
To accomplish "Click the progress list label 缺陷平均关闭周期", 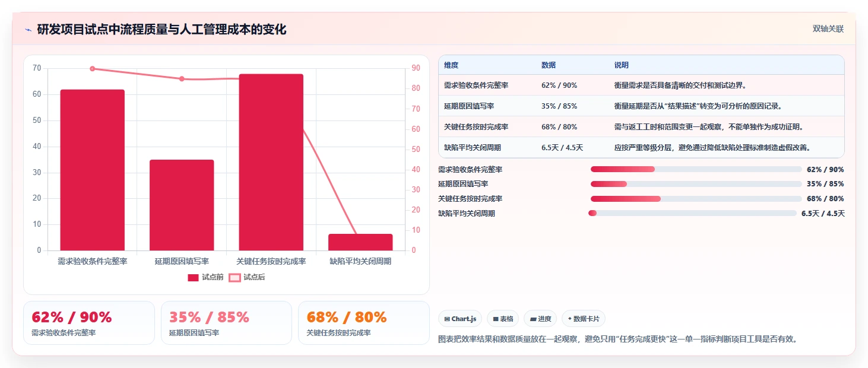I will pos(467,214).
